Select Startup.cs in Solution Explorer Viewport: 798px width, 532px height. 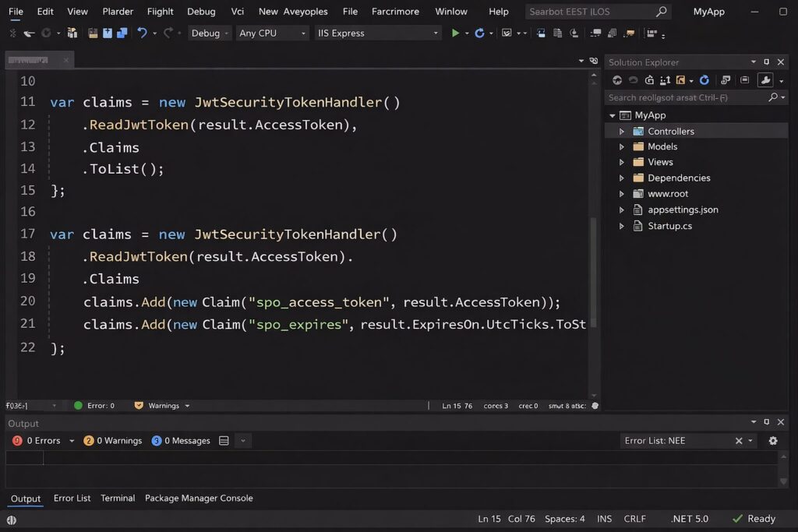(669, 226)
